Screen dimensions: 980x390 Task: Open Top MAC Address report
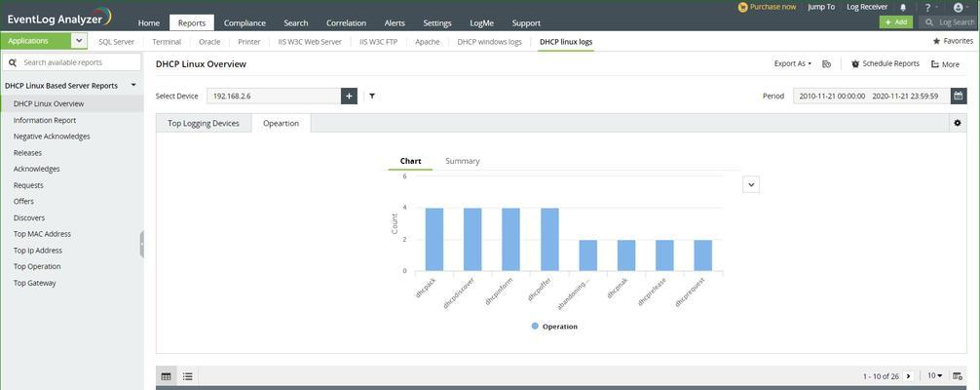43,234
